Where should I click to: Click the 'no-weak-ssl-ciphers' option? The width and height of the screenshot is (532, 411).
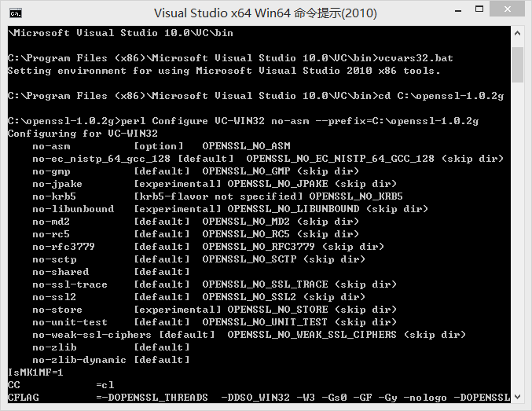coord(92,335)
